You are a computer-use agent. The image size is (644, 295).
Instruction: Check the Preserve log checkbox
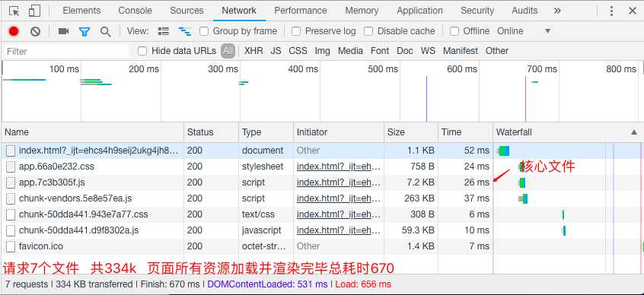point(296,31)
